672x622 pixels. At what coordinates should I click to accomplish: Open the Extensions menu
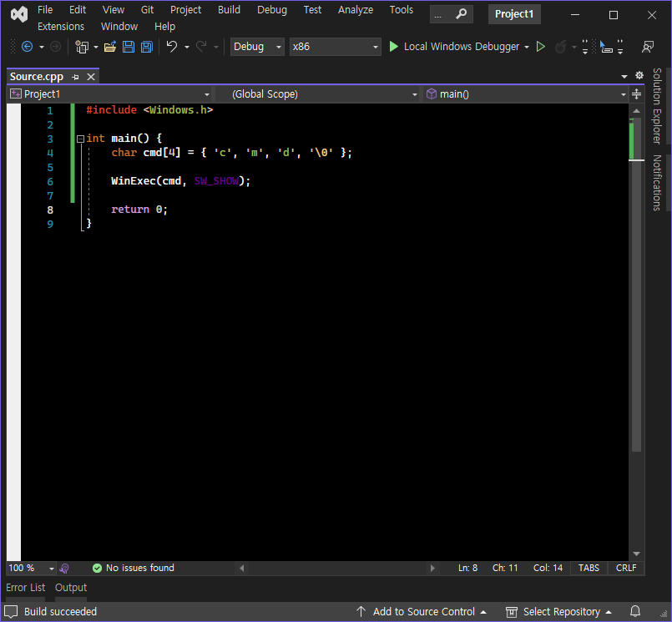coord(61,27)
